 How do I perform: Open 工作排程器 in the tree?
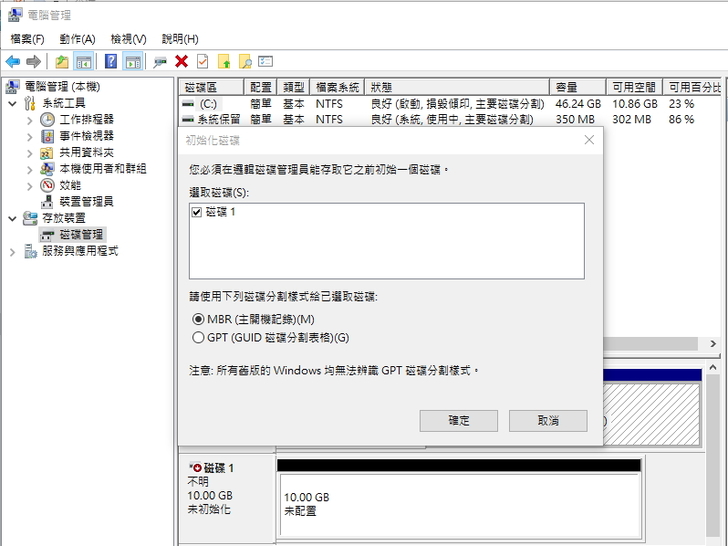pos(86,119)
